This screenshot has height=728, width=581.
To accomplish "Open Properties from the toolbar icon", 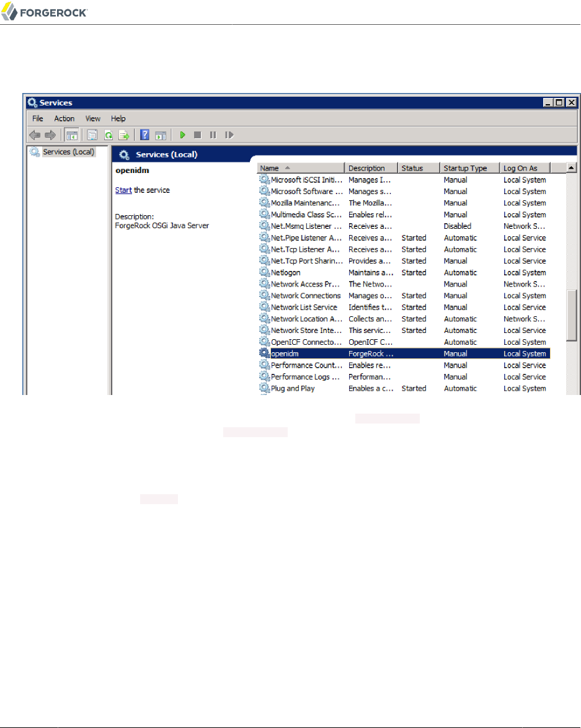I will click(x=92, y=135).
